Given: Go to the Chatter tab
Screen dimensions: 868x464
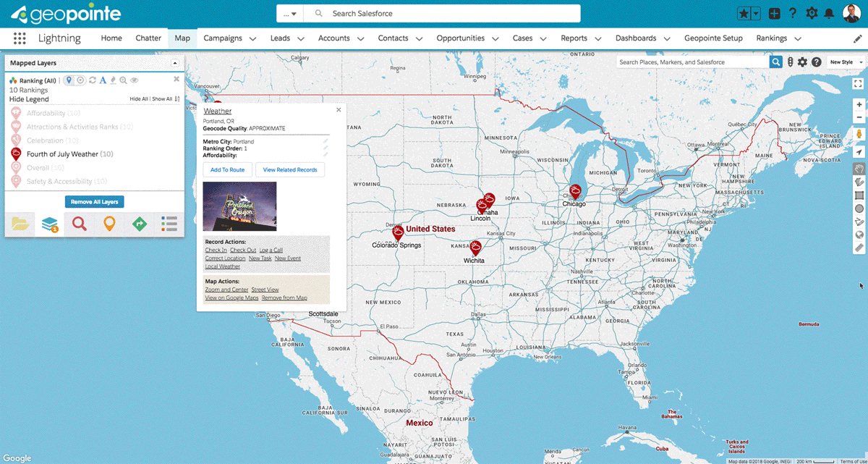Looking at the screenshot, I should 148,38.
